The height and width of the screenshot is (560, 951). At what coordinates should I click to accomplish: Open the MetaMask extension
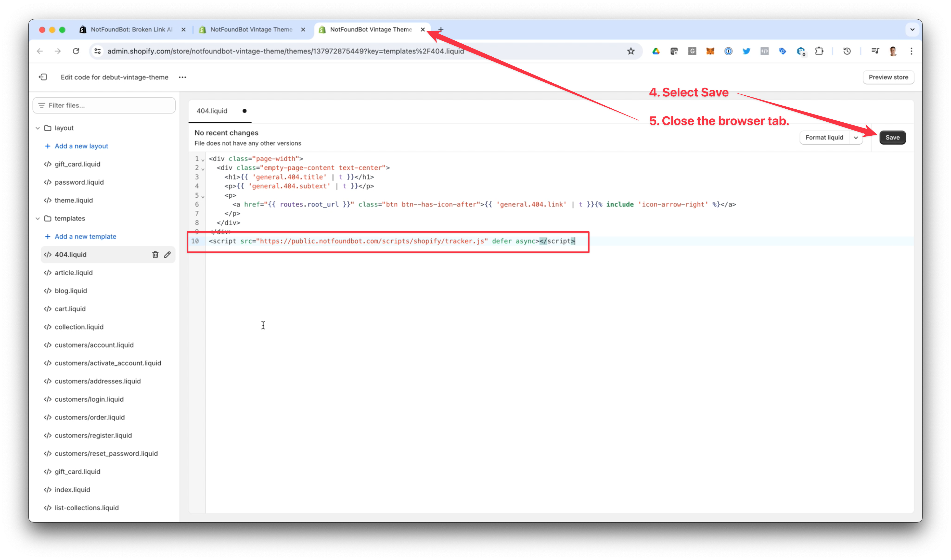710,51
